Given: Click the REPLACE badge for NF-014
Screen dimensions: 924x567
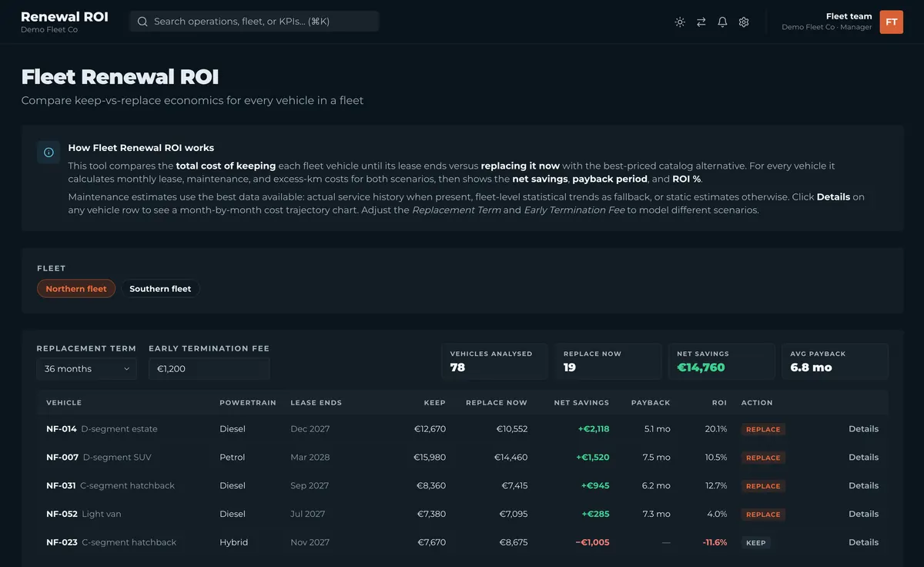Looking at the screenshot, I should pyautogui.click(x=763, y=429).
